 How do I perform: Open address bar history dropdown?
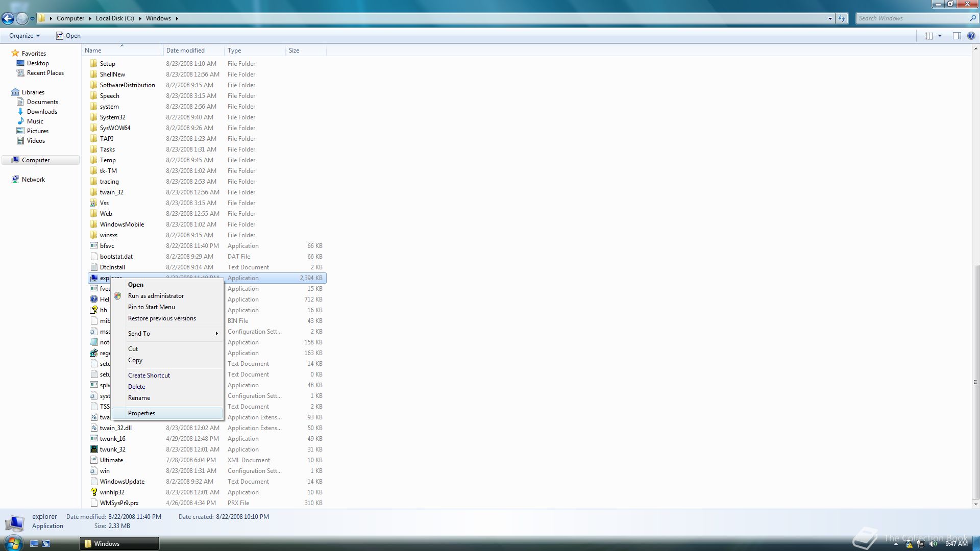click(830, 18)
